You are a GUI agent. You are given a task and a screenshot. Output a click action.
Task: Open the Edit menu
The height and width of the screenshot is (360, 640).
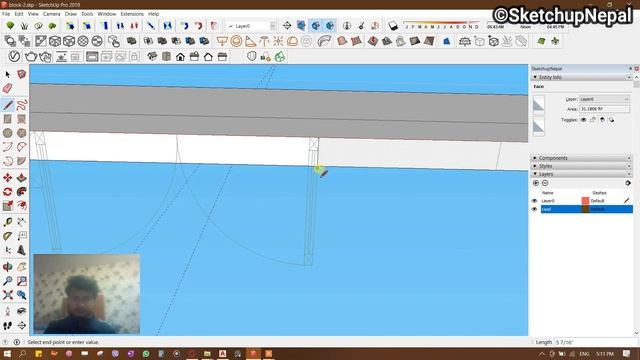point(19,14)
